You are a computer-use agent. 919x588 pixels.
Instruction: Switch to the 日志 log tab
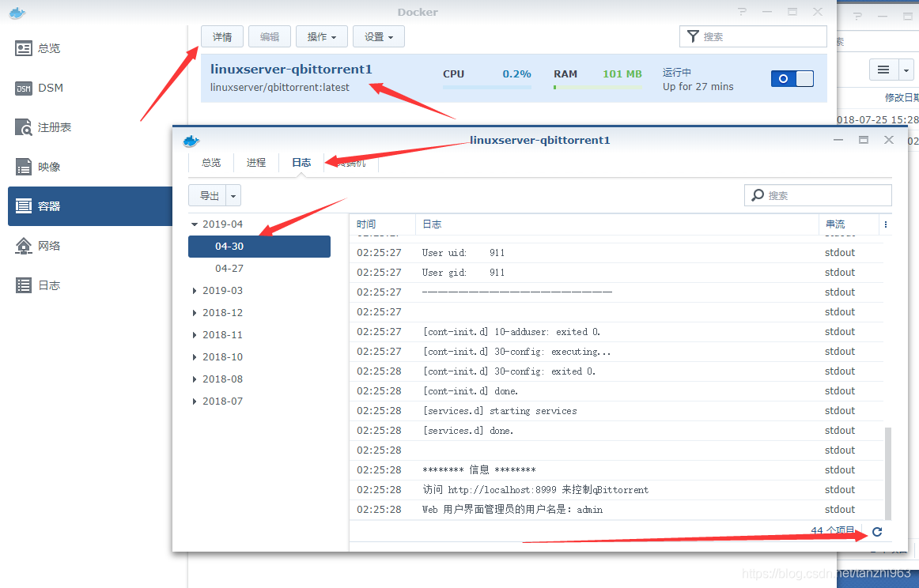tap(301, 163)
